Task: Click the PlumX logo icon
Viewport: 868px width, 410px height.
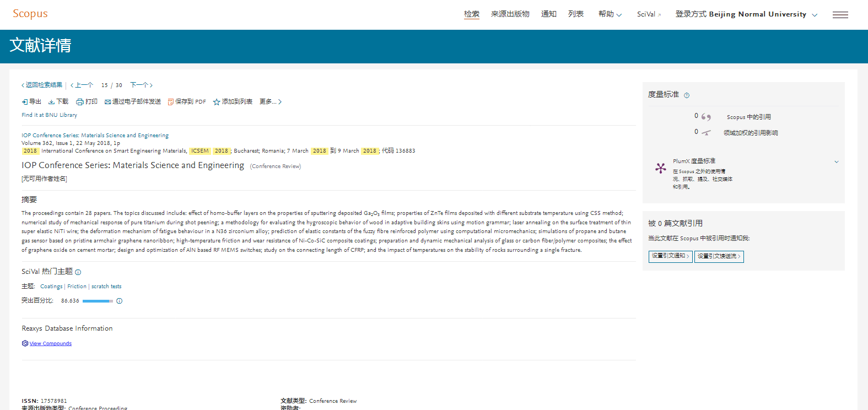Action: (x=660, y=168)
